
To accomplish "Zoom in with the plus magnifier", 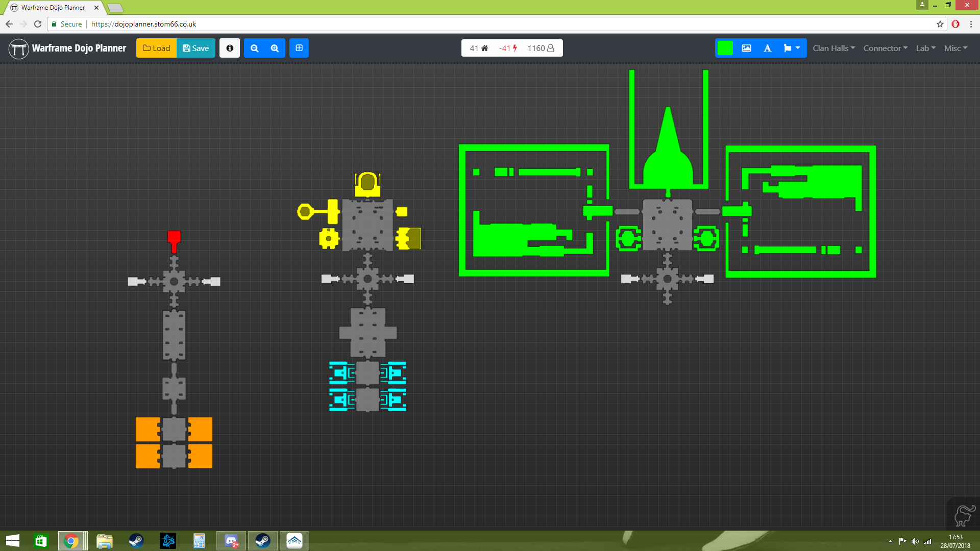I will click(x=275, y=48).
